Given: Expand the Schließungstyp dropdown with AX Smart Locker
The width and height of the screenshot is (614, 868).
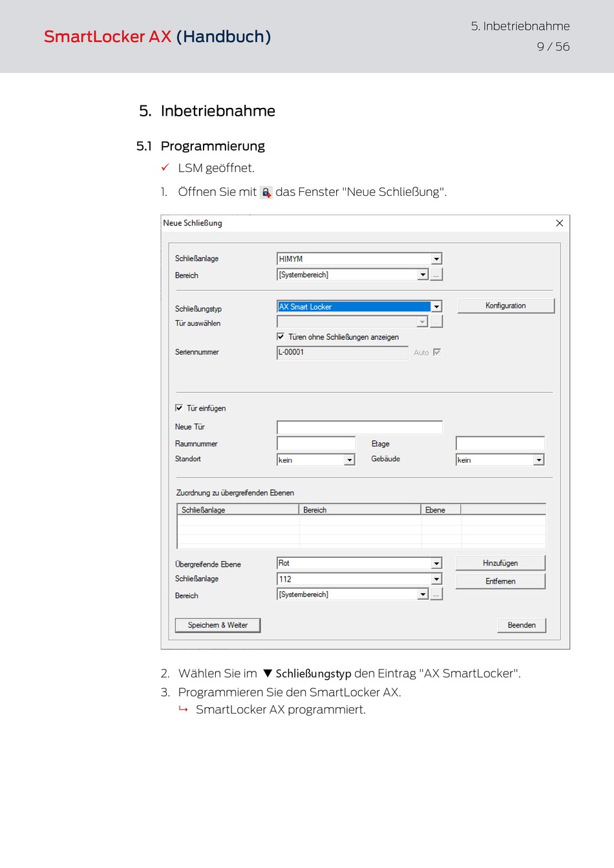Looking at the screenshot, I should pyautogui.click(x=437, y=306).
